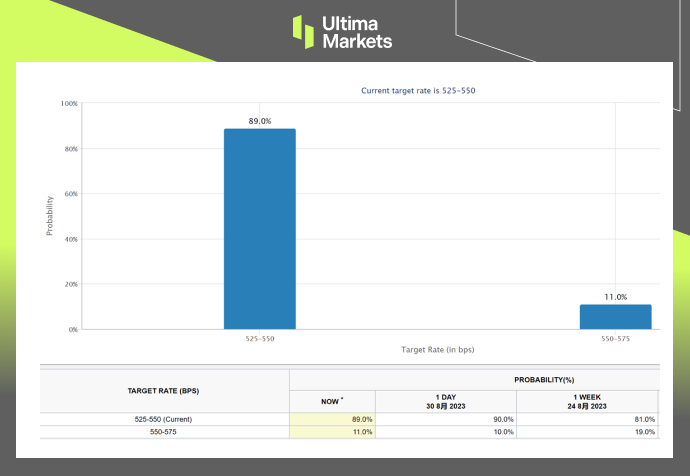Click the 525-550 x-axis label
Screen dimensions: 690x476
[260, 339]
